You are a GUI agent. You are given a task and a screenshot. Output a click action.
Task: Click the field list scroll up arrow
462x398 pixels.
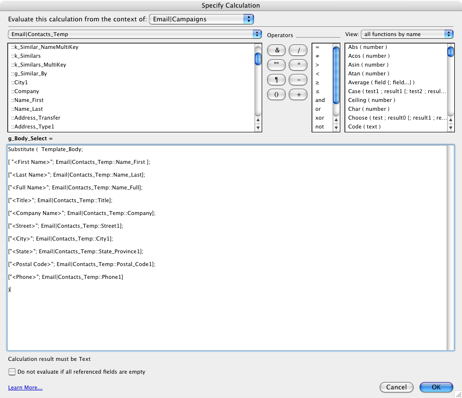pyautogui.click(x=258, y=120)
